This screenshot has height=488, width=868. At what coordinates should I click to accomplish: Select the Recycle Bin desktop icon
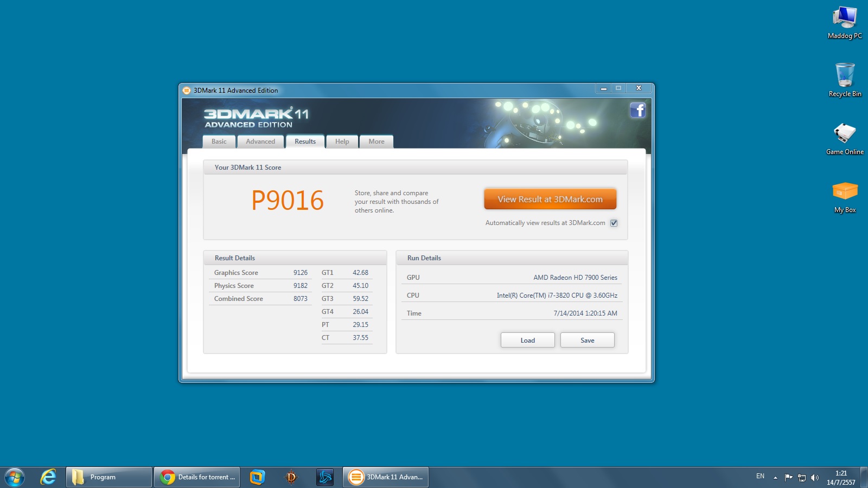(845, 80)
